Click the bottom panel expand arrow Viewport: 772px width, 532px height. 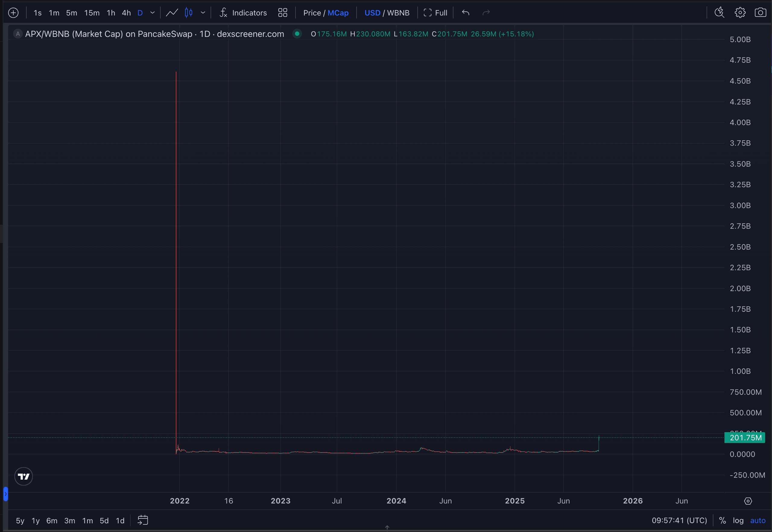[387, 528]
